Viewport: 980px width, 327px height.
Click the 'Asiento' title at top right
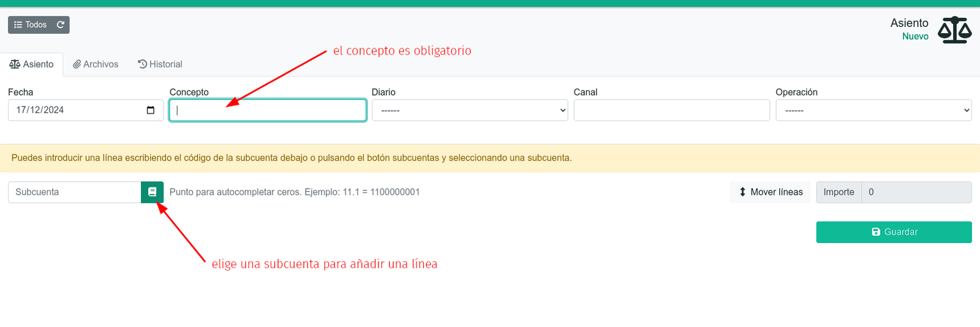[910, 23]
